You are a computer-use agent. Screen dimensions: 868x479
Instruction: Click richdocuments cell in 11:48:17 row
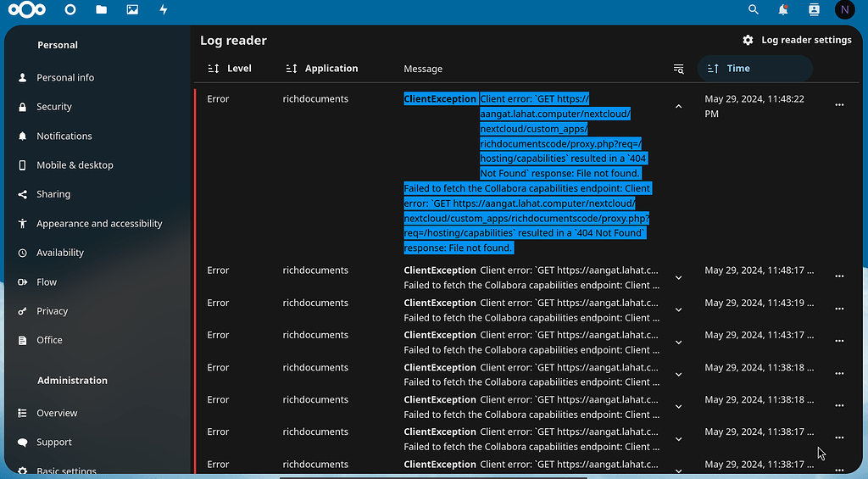(x=315, y=270)
